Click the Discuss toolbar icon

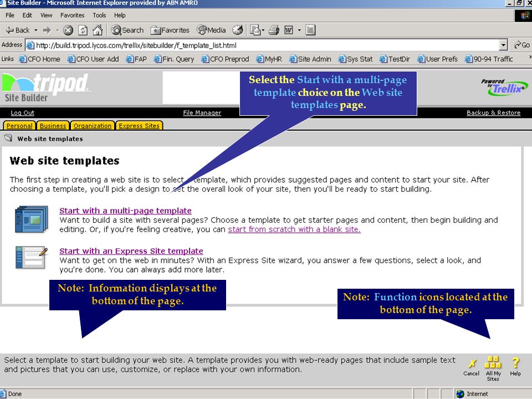click(310, 30)
